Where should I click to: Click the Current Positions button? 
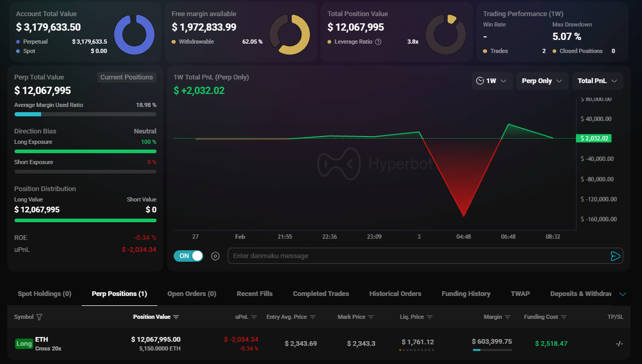click(126, 77)
